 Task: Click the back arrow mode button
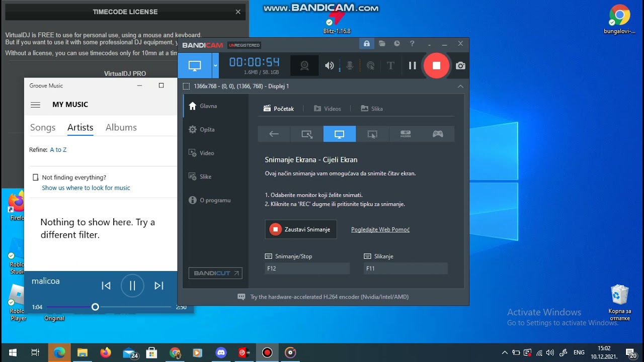(274, 134)
